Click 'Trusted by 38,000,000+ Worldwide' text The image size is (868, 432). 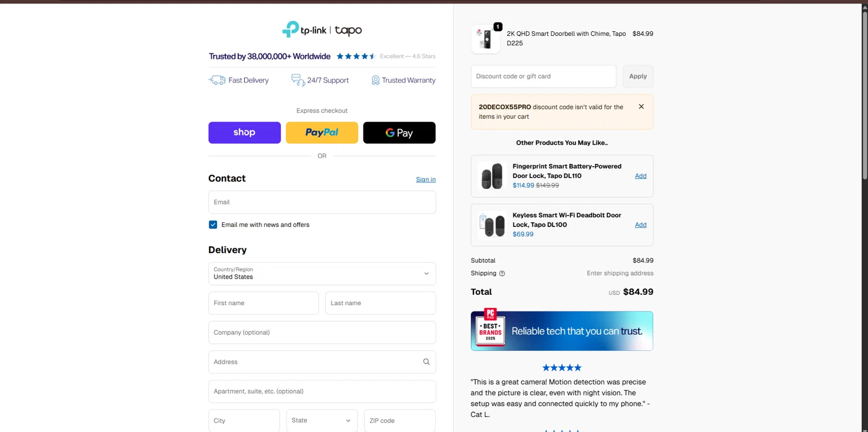point(270,56)
